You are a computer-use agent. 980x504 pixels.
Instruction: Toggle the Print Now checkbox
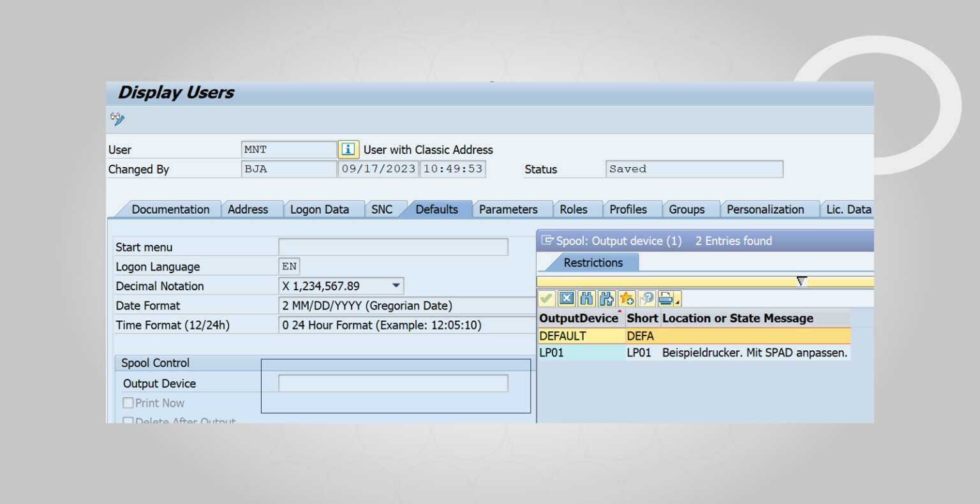pyautogui.click(x=128, y=403)
